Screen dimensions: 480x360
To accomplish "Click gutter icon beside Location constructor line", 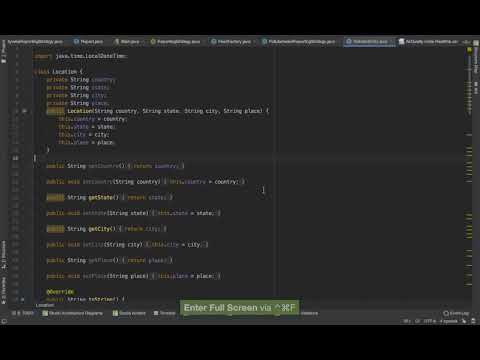I will click(24, 111).
